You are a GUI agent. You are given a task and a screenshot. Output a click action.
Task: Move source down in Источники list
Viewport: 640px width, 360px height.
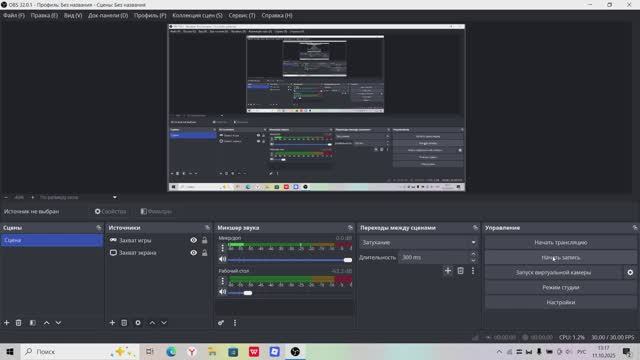click(x=164, y=322)
